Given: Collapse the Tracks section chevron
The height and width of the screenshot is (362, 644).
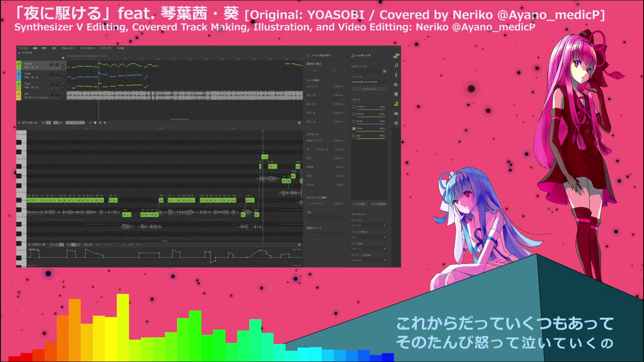Looking at the screenshot, I should [x=19, y=53].
